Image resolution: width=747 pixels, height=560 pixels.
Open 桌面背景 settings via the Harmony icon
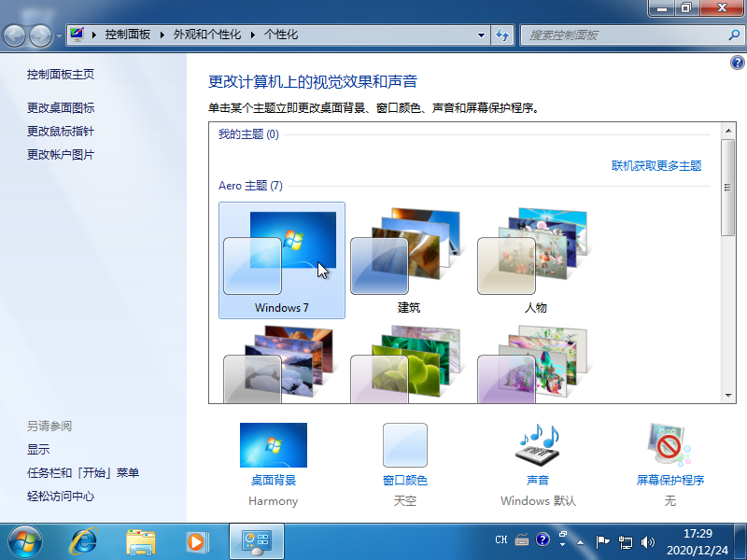tap(273, 445)
